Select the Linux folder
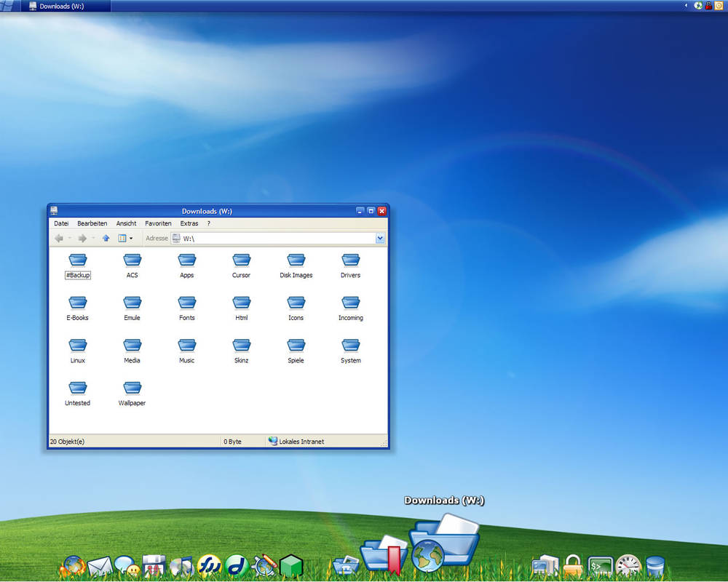The image size is (728, 582). [78, 351]
